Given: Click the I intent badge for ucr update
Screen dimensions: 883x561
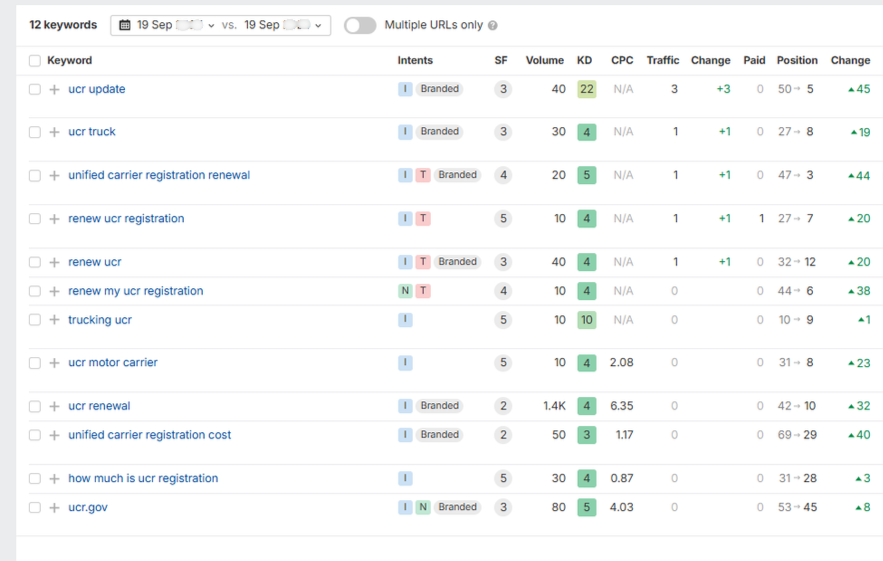Looking at the screenshot, I should coord(405,89).
